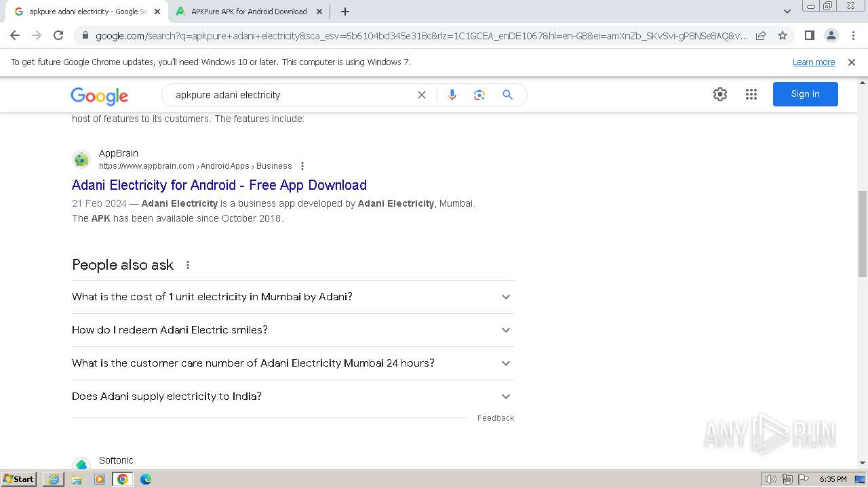Close the APKPure tab
The width and height of the screenshot is (868, 488).
coord(319,12)
